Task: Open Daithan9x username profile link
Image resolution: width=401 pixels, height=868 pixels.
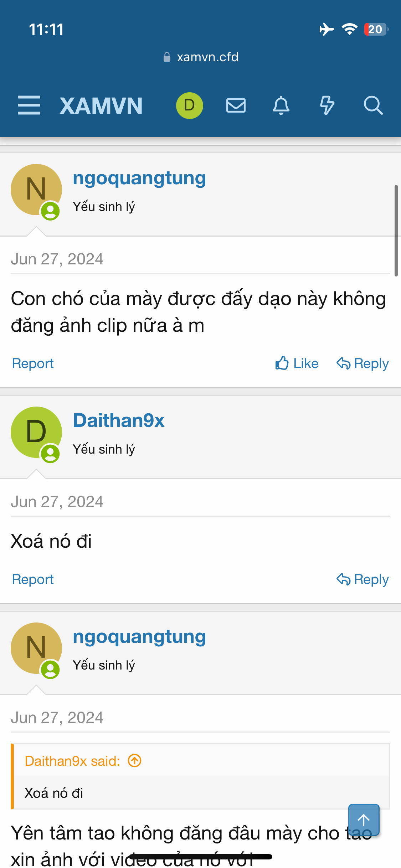Action: 119,420
